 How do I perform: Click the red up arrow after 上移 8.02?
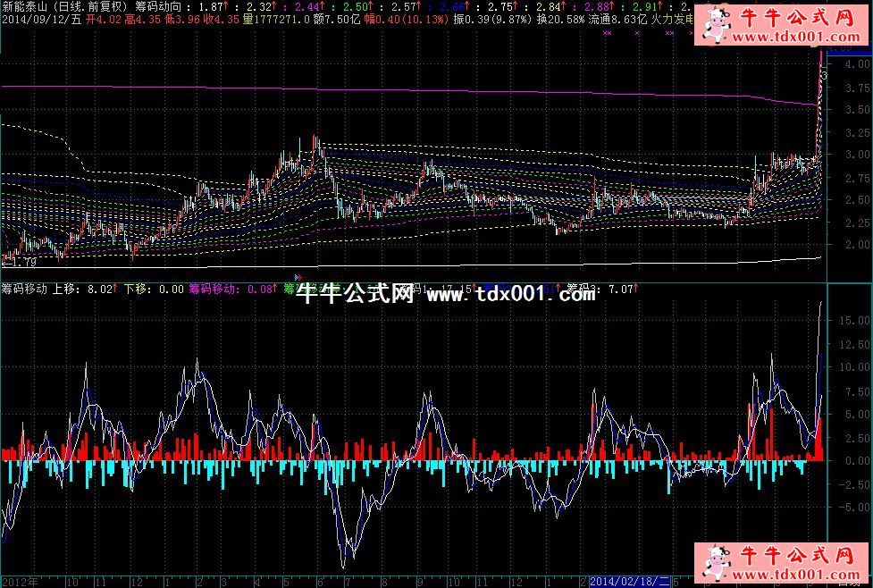pos(115,289)
